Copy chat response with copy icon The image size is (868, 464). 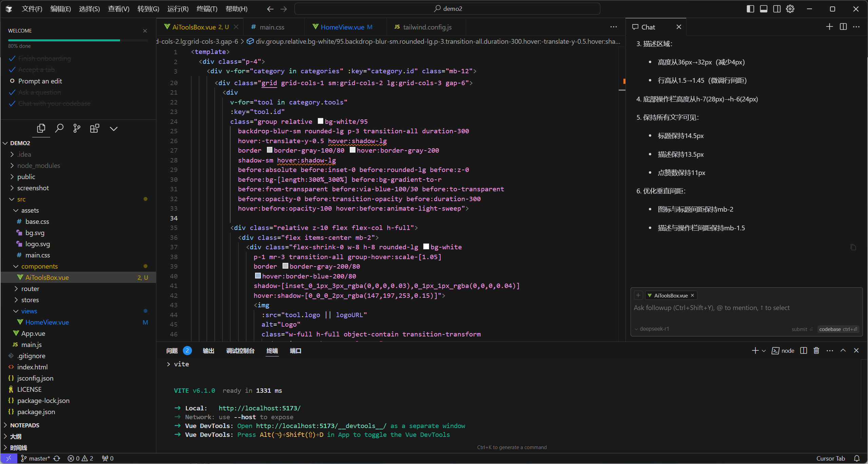click(x=853, y=247)
